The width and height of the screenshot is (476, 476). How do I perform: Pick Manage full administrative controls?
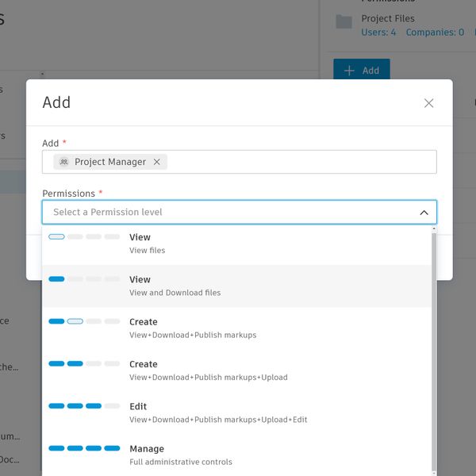point(238,455)
